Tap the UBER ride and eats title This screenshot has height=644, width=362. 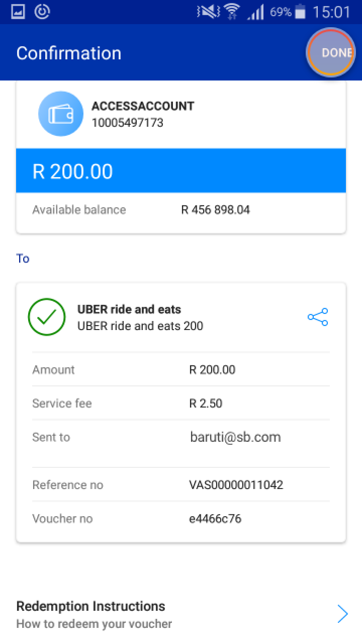129,309
